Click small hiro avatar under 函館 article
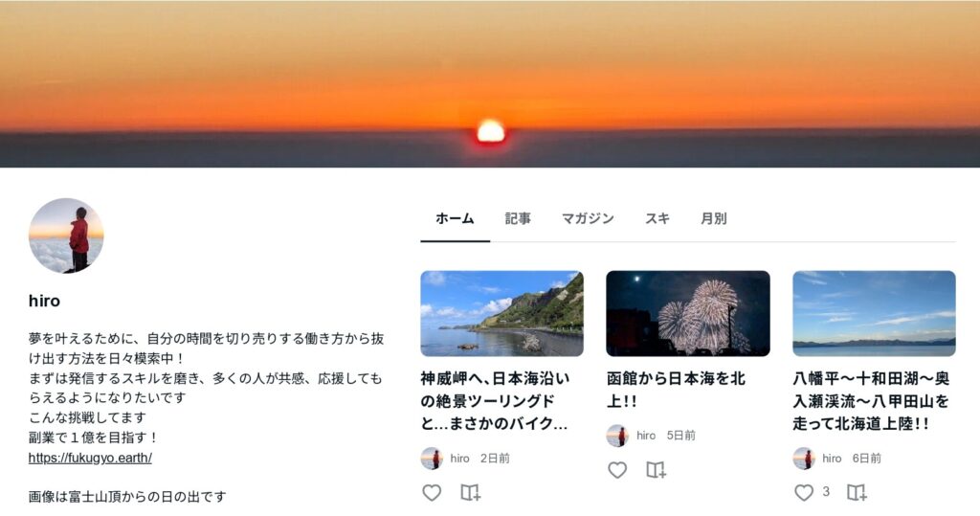This screenshot has width=980, height=516. (x=617, y=436)
